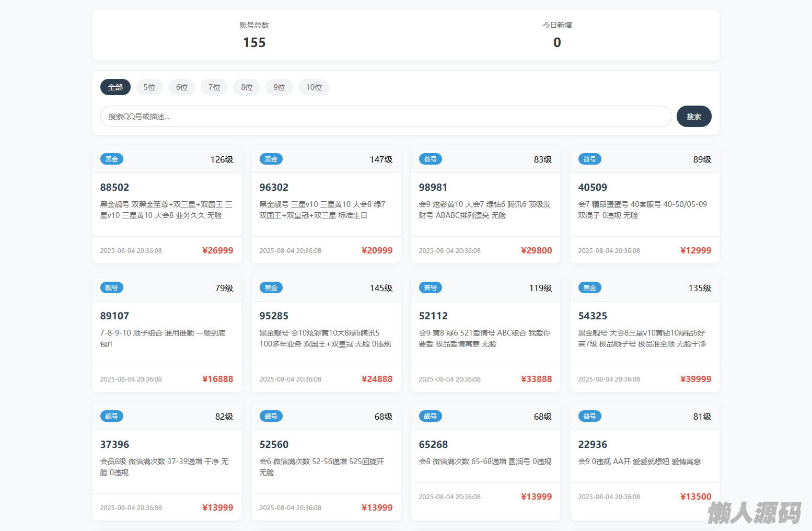Click the 普号 badge on card 40509
Screen dimensions: 812x531
589,159
